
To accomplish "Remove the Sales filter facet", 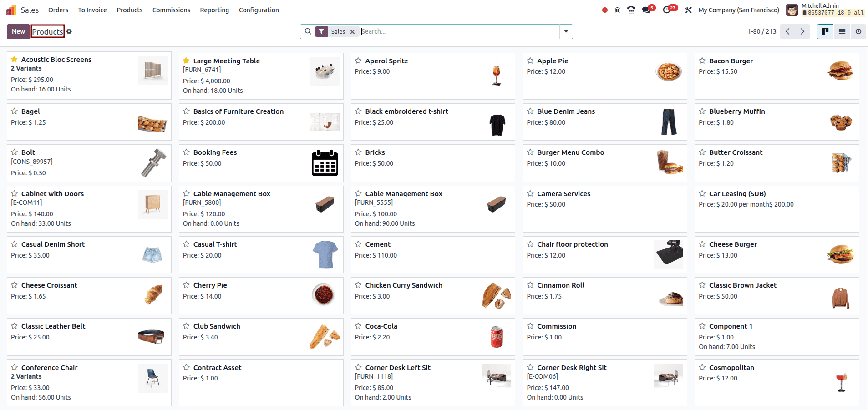I will point(352,32).
